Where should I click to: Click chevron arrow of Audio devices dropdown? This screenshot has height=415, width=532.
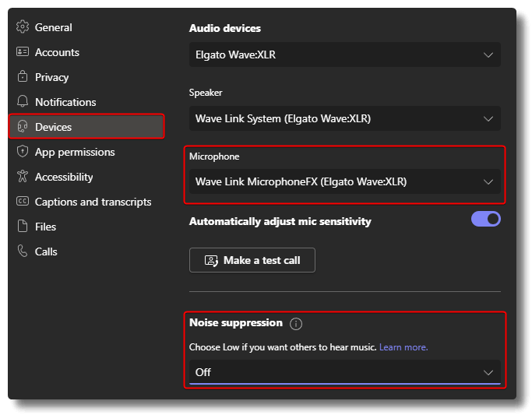click(x=488, y=55)
